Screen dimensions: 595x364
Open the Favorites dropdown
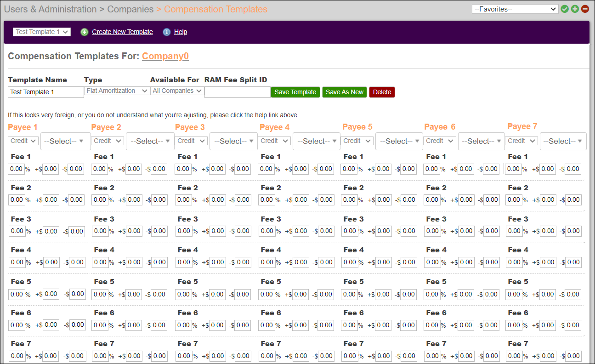click(515, 9)
